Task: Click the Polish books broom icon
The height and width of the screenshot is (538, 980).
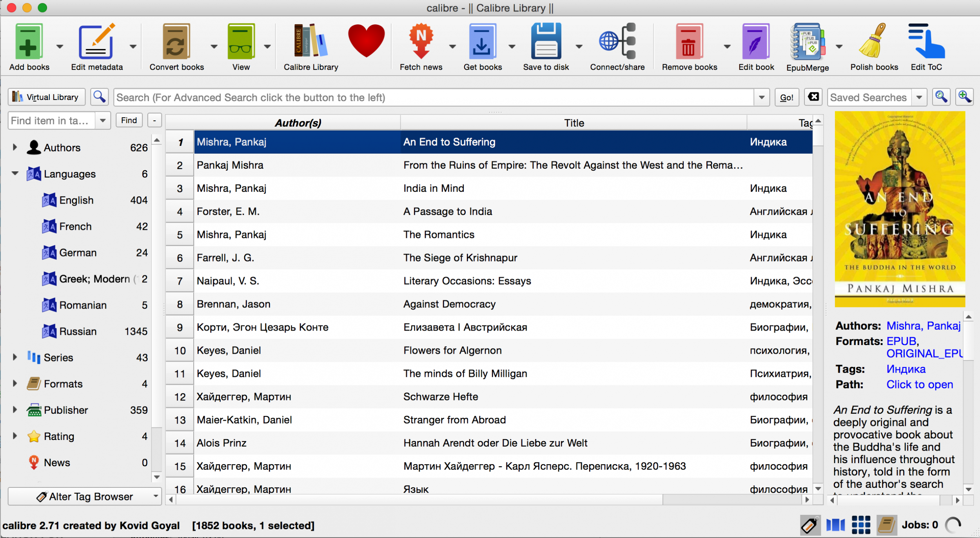Action: 873,42
